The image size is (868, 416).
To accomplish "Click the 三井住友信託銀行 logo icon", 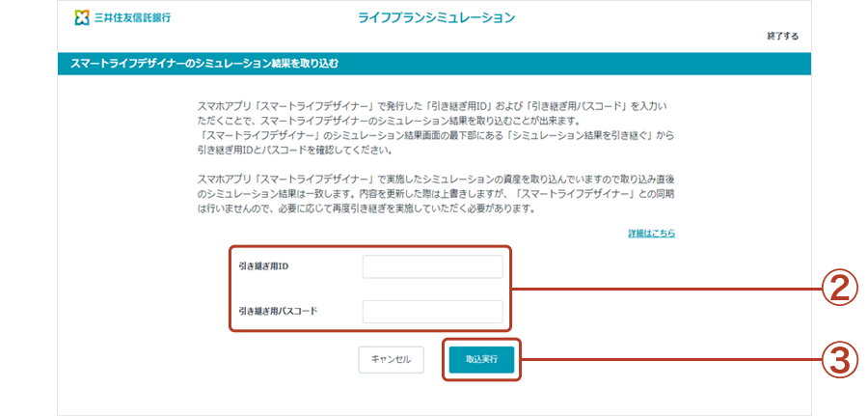I will click(82, 17).
